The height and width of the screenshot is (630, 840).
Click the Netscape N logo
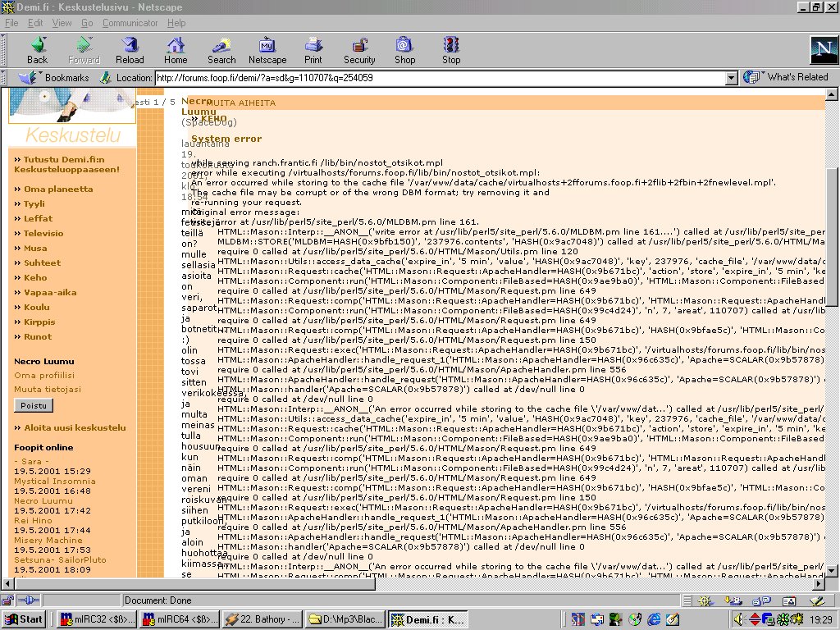click(x=824, y=50)
